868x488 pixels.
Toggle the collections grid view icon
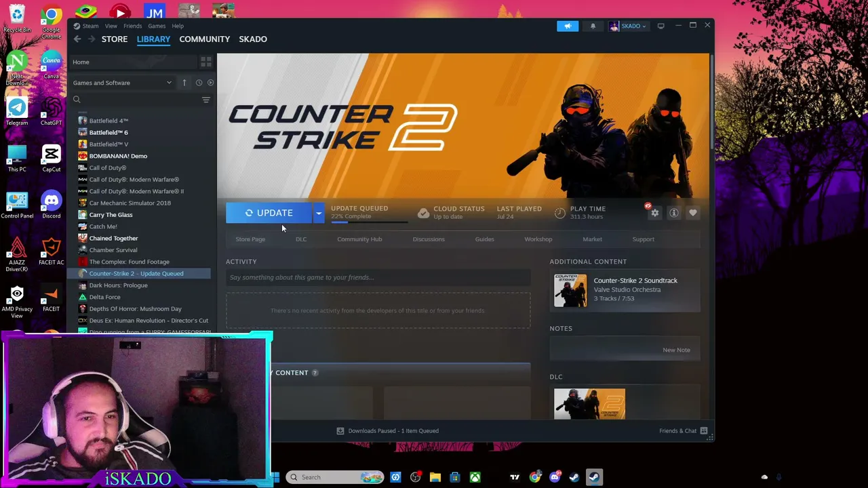point(206,62)
